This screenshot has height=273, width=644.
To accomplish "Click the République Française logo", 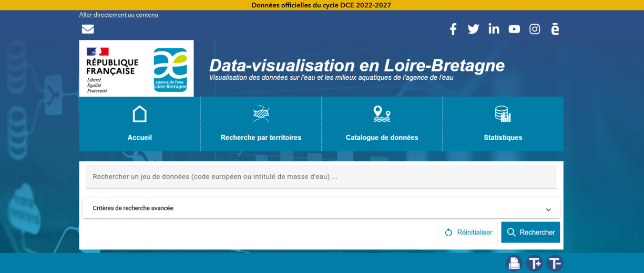I will coord(112,69).
